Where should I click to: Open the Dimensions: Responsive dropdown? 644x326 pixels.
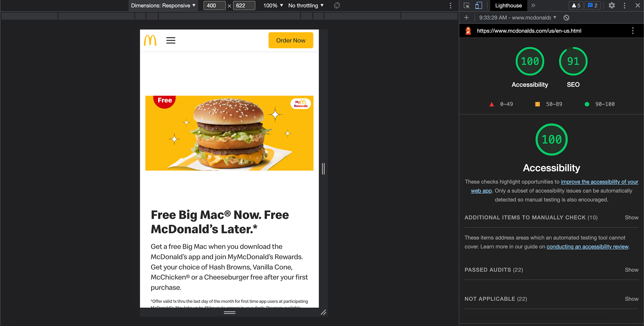point(163,5)
